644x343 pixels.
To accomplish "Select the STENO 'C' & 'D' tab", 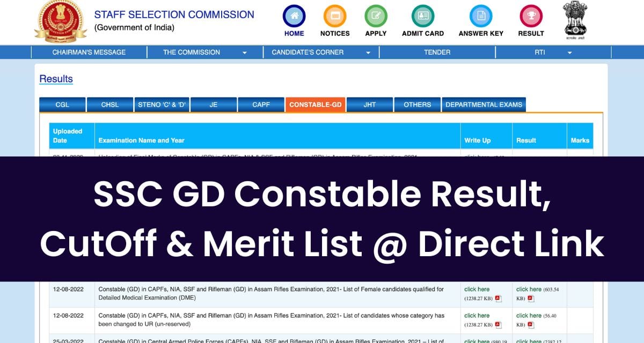I will 162,105.
